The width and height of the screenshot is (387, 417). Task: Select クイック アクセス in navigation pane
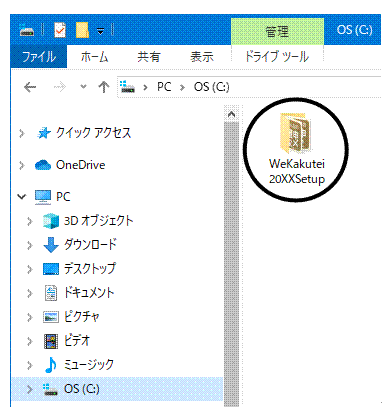93,133
